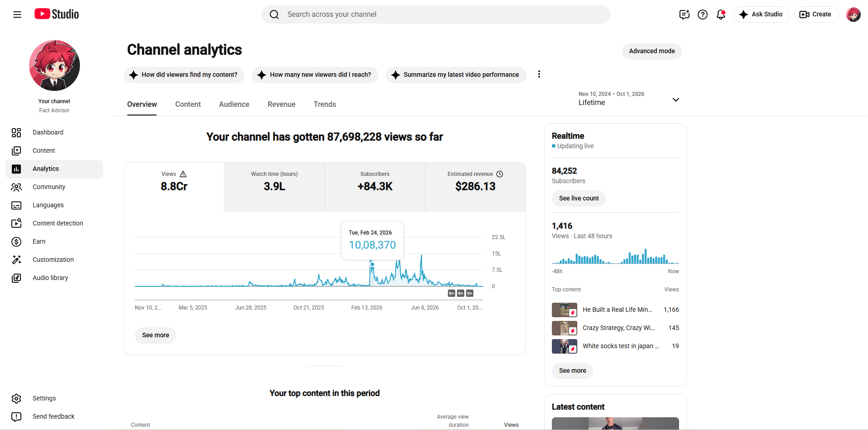This screenshot has height=430, width=868.
Task: Switch to the Trends tab
Action: pyautogui.click(x=325, y=104)
